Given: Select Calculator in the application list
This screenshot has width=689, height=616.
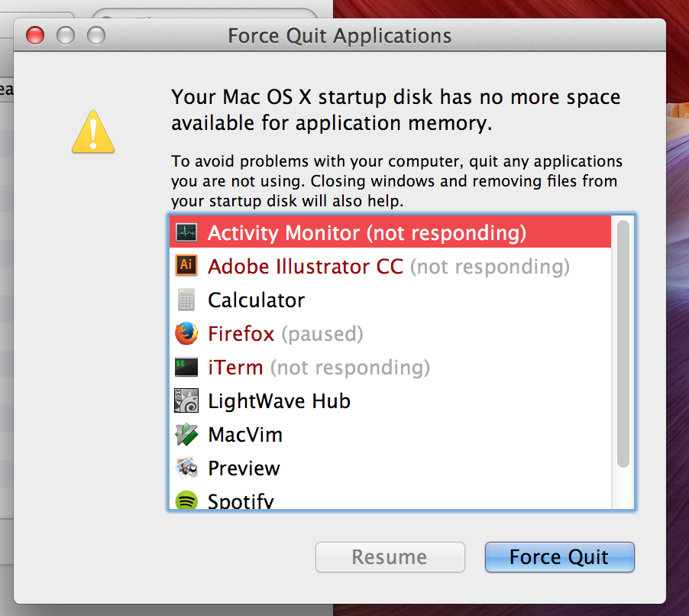Looking at the screenshot, I should (x=390, y=300).
